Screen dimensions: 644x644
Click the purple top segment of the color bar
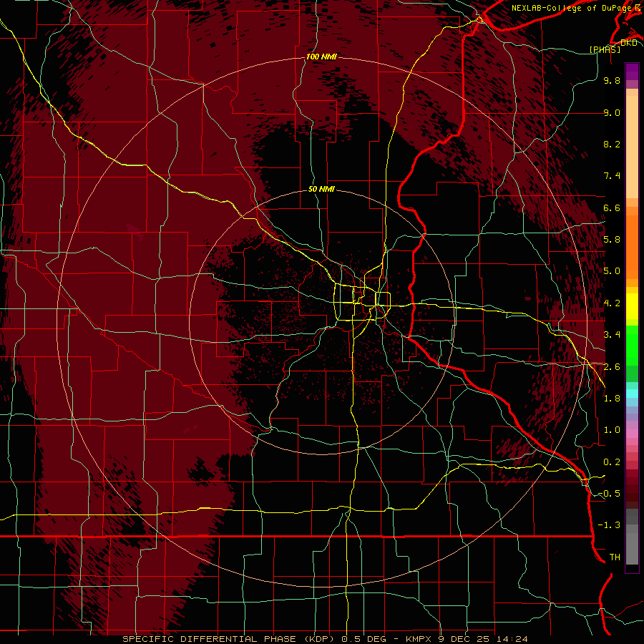632,72
